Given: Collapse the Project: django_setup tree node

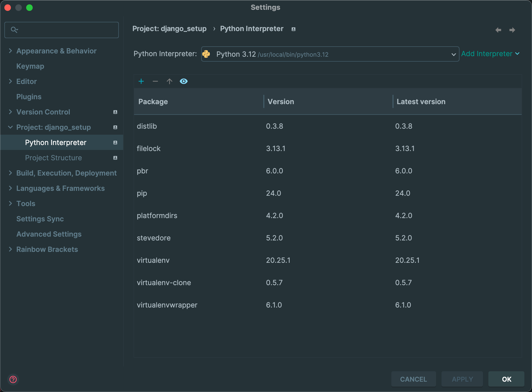Looking at the screenshot, I should point(10,127).
